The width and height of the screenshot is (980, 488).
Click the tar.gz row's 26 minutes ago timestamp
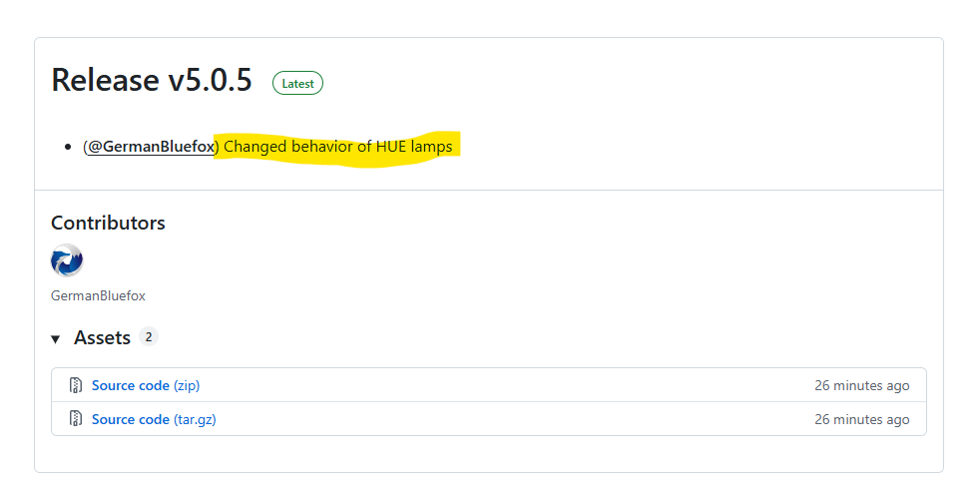coord(861,419)
